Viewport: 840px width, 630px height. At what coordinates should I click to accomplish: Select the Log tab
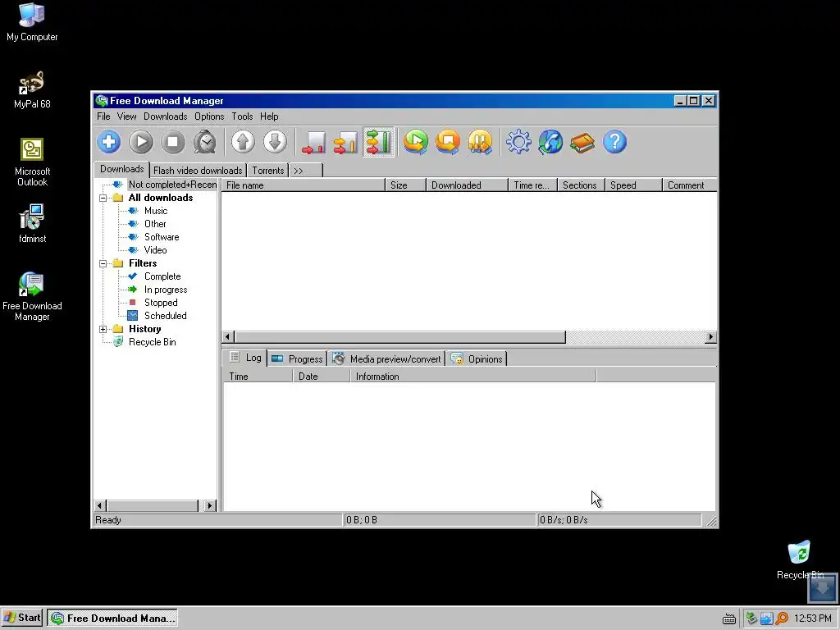tap(245, 358)
